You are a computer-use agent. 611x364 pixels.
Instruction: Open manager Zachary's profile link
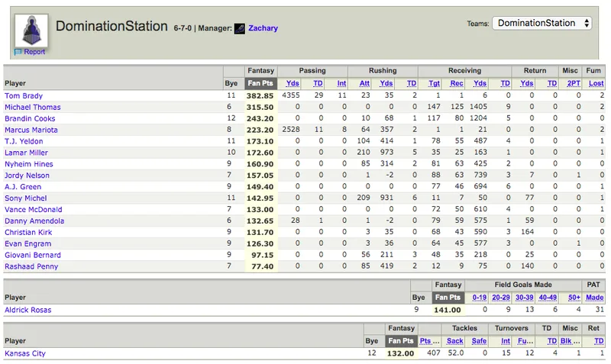click(263, 28)
